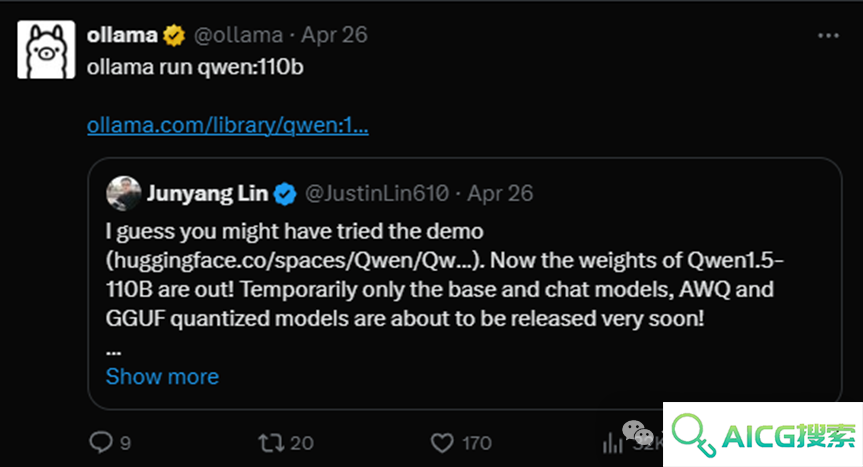
Task: Click the gold verified badge next to ollama
Action: click(174, 36)
